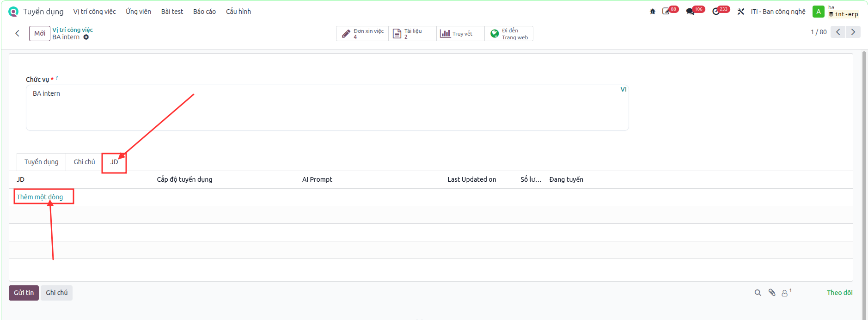Viewport: 868px width, 320px height.
Task: Select the JD tab
Action: (114, 162)
